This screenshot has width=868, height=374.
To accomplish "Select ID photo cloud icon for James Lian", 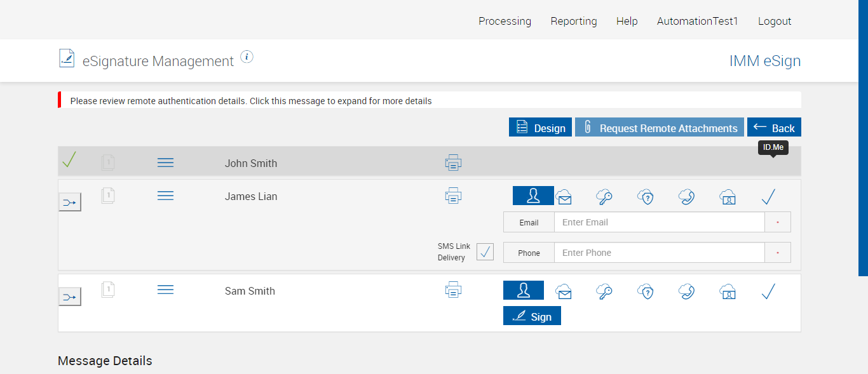I will 728,197.
